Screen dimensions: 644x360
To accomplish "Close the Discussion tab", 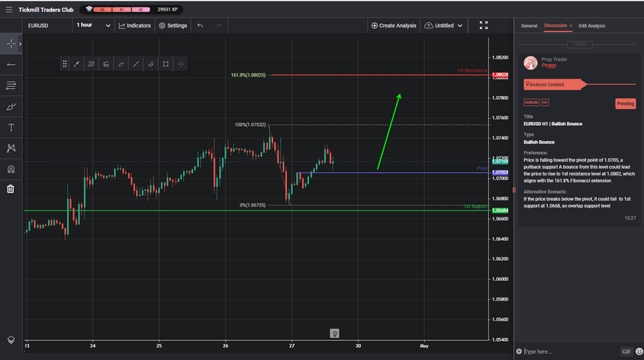I will click(571, 25).
